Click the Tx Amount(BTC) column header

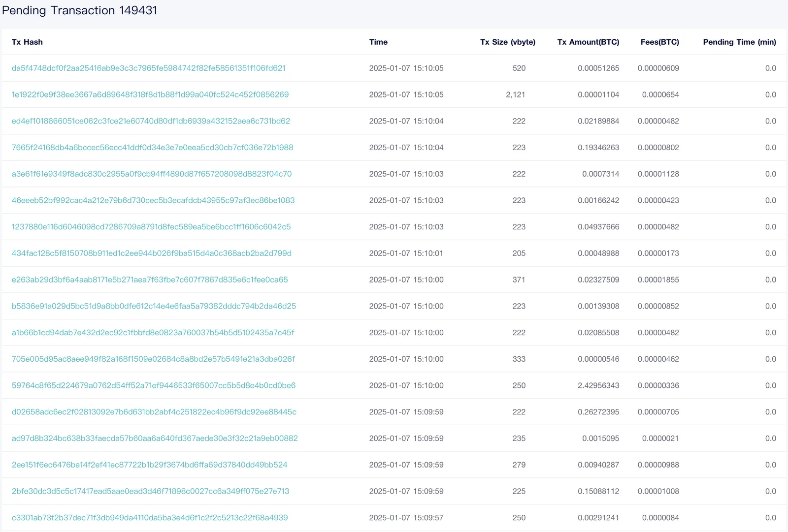[x=588, y=42]
